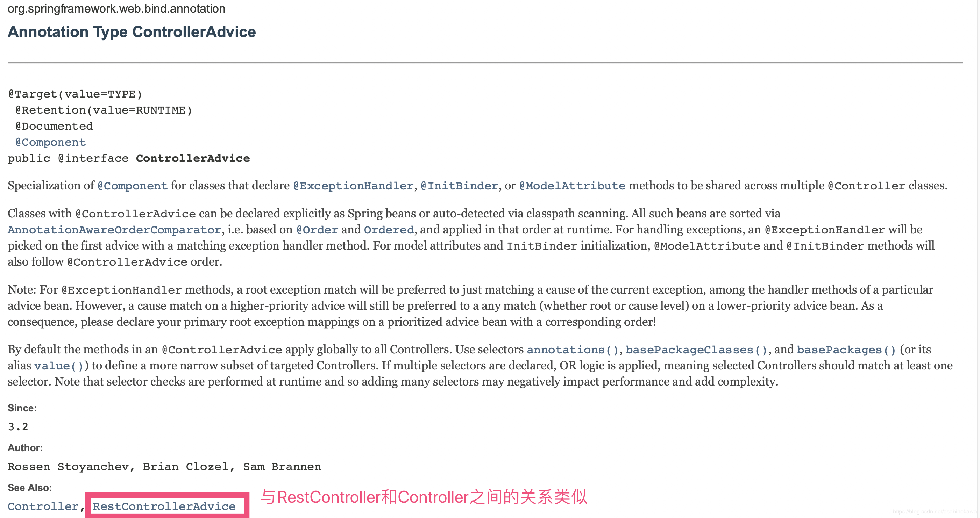Open the @ModelAttribute documentation link
Viewport: 980px width, 518px height.
tap(572, 186)
